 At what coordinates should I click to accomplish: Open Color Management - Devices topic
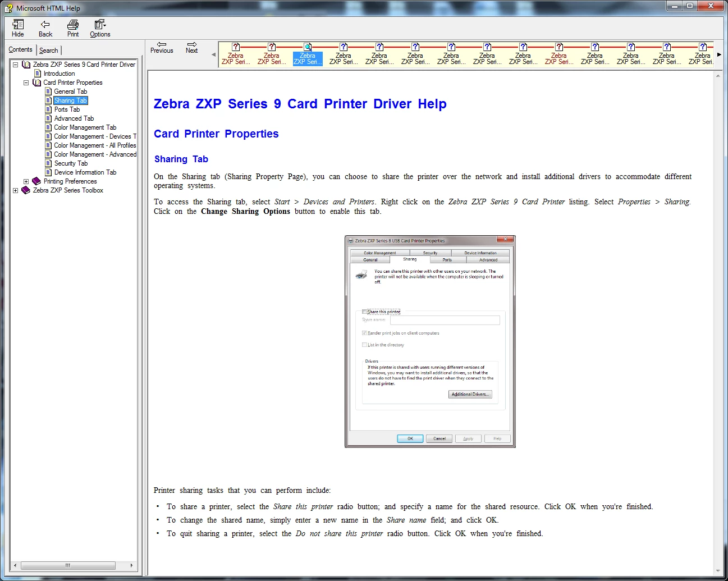coord(95,136)
